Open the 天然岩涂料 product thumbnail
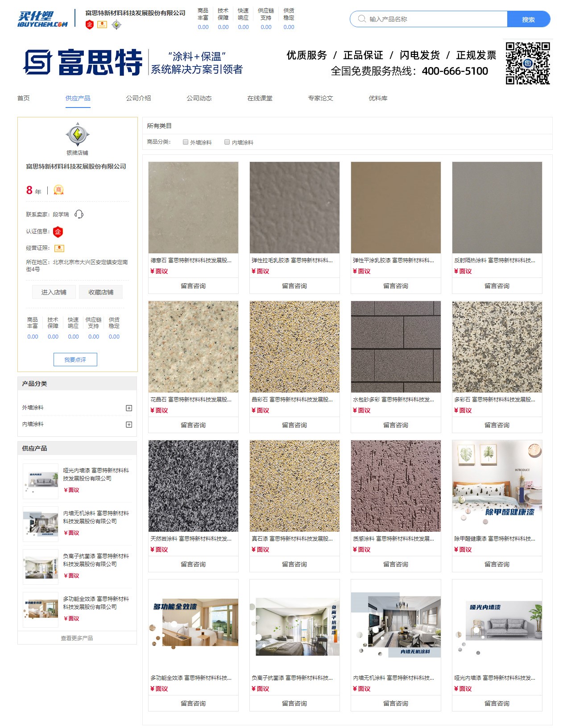Screen dimensions: 563x728 point(193,486)
